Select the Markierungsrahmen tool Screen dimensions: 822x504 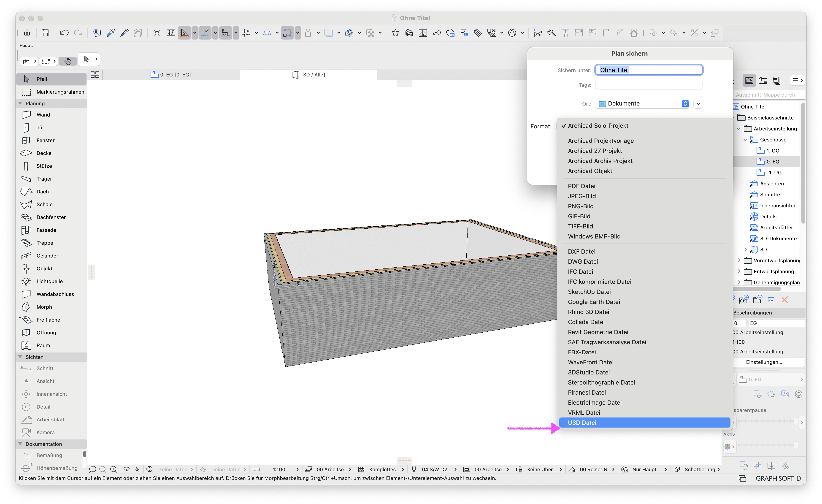tap(51, 92)
